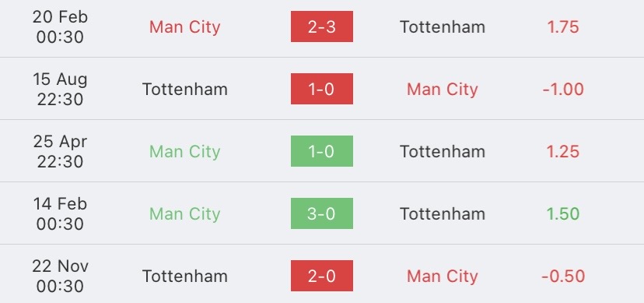Image resolution: width=644 pixels, height=303 pixels.
Task: Select the 2-0 score badge
Action: (x=321, y=276)
